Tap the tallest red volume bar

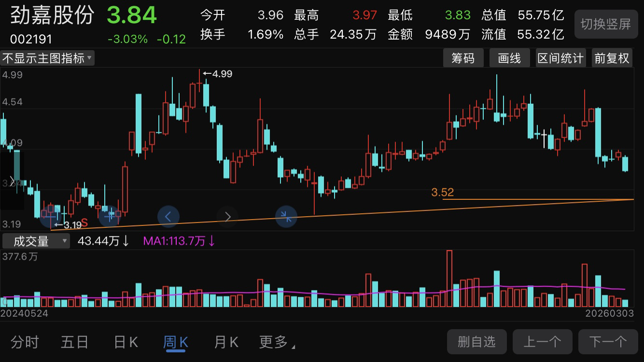(x=449, y=278)
